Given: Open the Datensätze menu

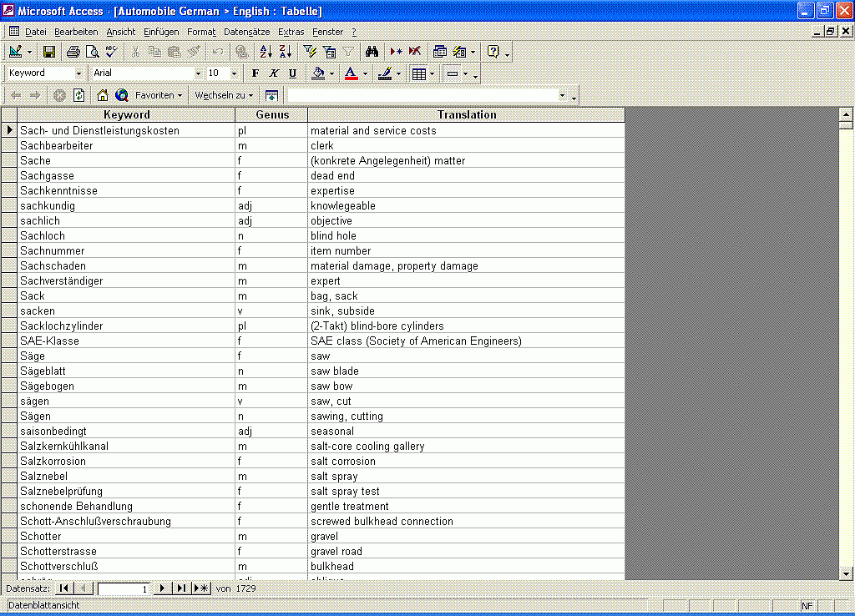Looking at the screenshot, I should pyautogui.click(x=246, y=32).
